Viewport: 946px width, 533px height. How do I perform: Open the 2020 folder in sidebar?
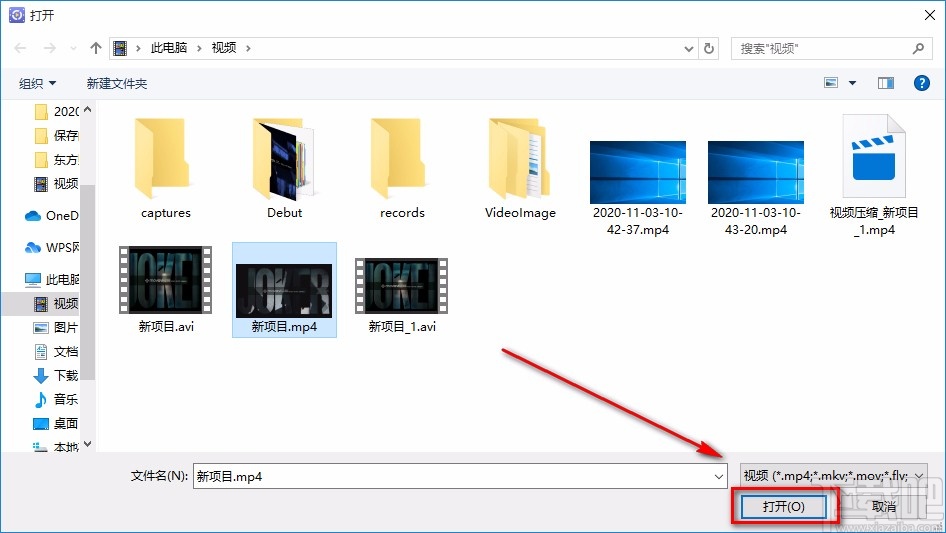(x=57, y=112)
